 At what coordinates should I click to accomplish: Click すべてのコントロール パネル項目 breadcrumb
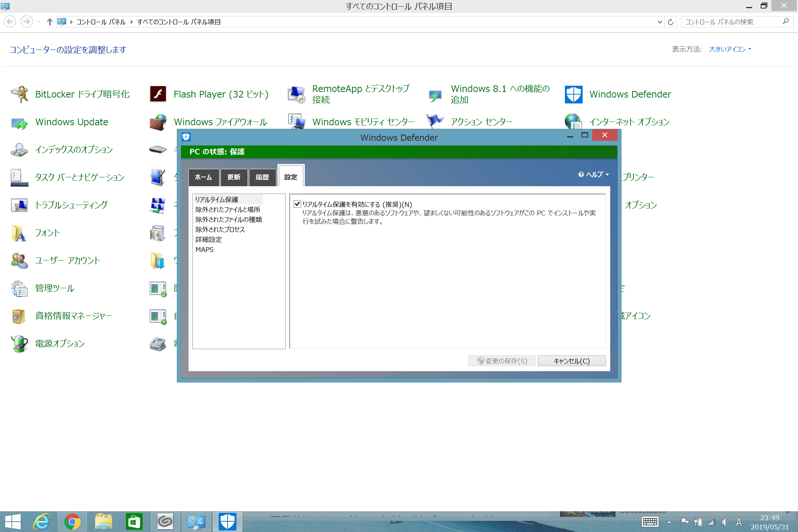[179, 22]
